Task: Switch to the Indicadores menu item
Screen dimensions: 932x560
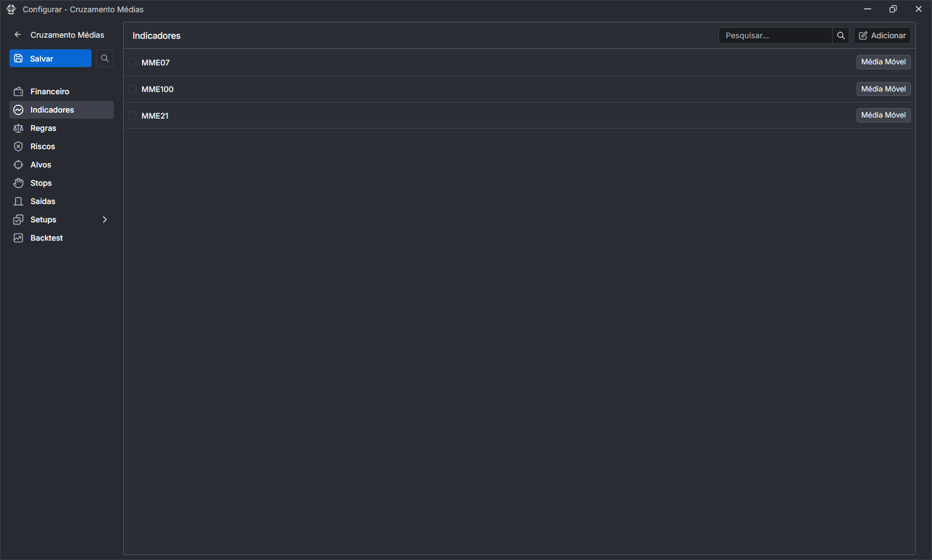Action: (52, 110)
